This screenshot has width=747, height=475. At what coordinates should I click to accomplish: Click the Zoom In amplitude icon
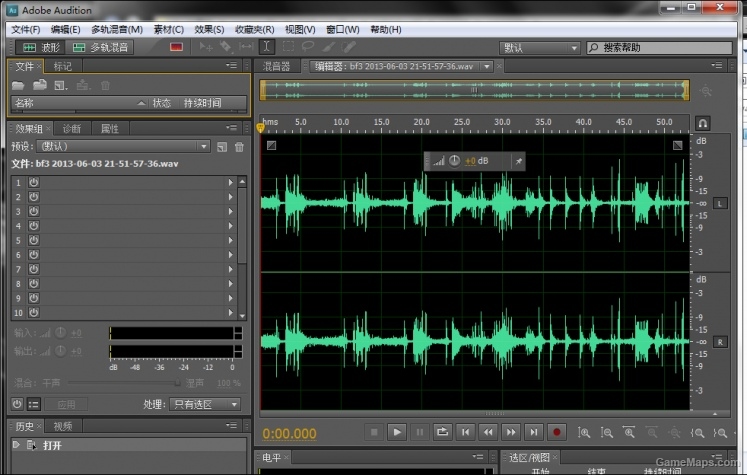[584, 433]
